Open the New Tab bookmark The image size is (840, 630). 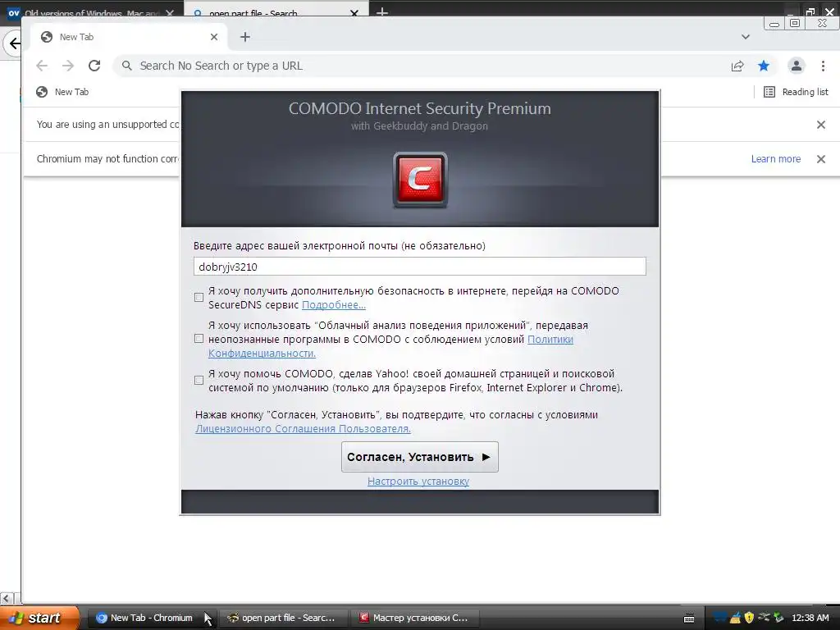pyautogui.click(x=62, y=92)
